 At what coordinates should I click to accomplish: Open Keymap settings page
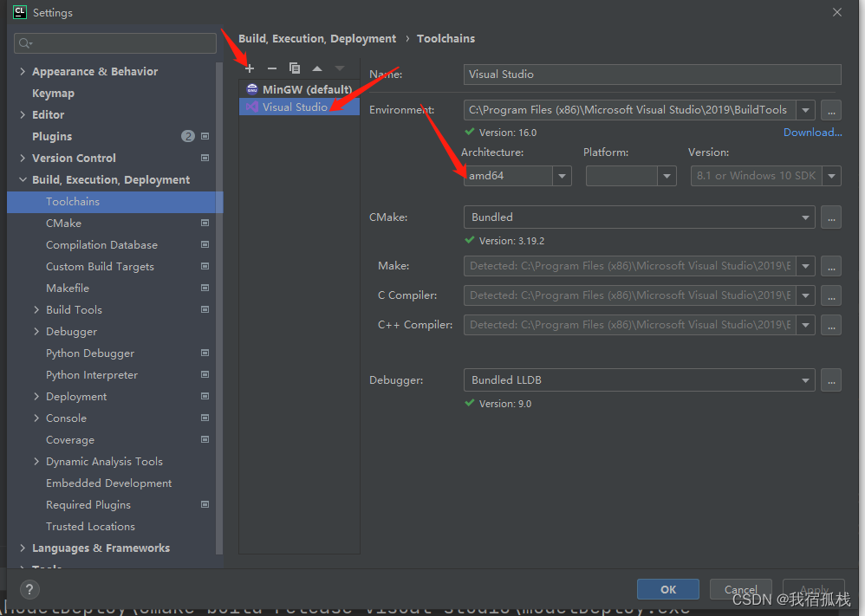click(53, 94)
